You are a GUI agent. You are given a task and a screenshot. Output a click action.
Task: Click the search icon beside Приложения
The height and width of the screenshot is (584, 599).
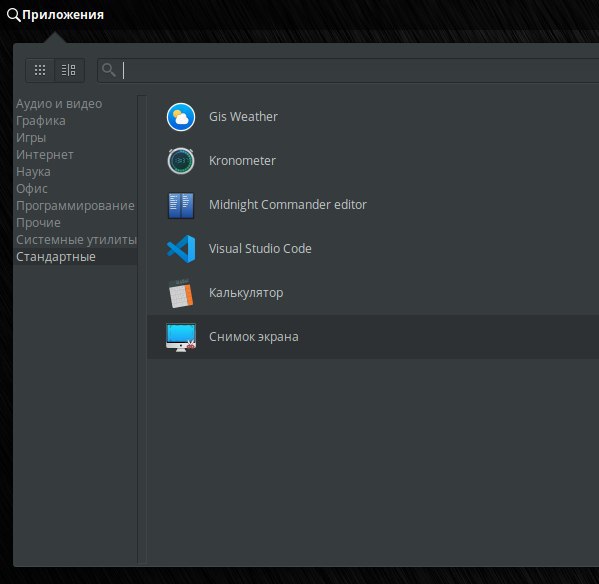coord(13,15)
